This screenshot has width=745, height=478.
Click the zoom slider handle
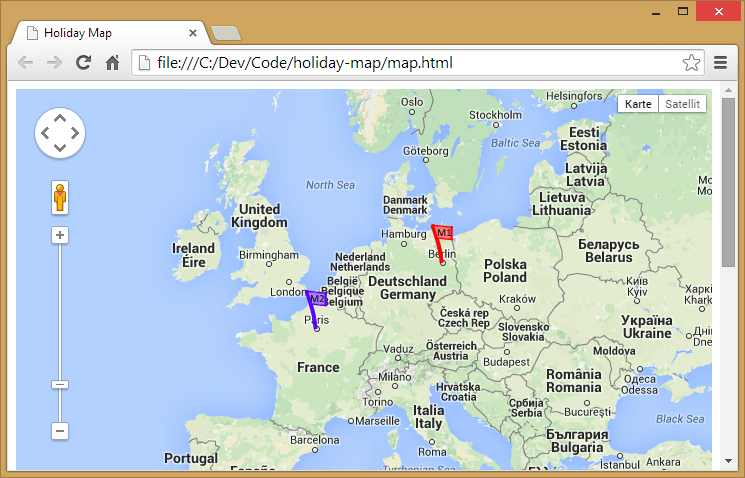point(60,384)
